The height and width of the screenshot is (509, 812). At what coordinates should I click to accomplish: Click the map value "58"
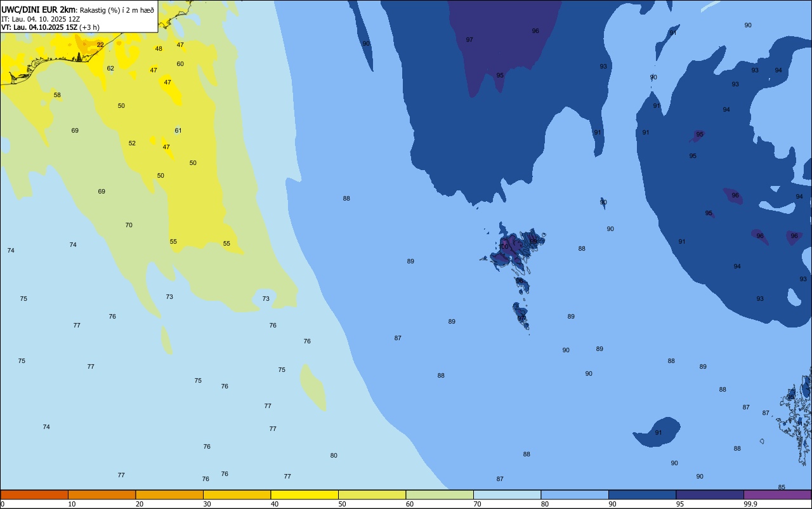57,95
